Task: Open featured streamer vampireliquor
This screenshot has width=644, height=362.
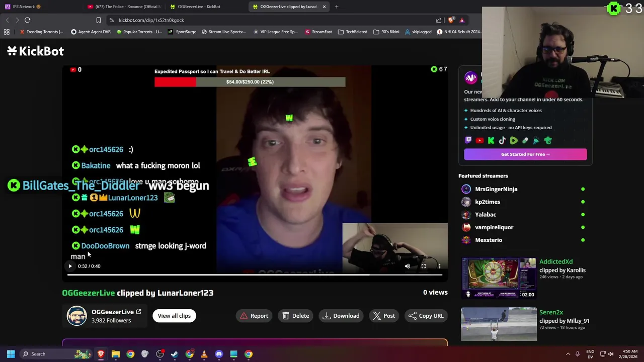Action: pyautogui.click(x=494, y=227)
